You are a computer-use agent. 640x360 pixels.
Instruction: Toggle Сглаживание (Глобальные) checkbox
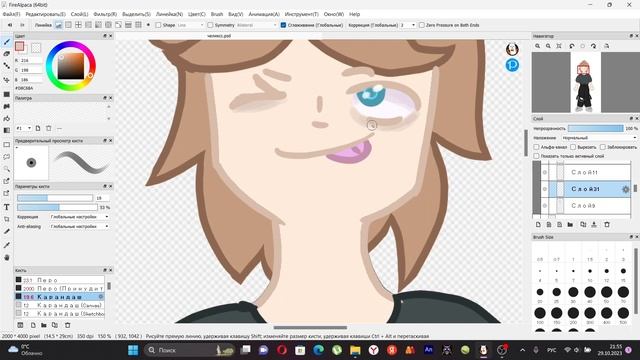(283, 25)
